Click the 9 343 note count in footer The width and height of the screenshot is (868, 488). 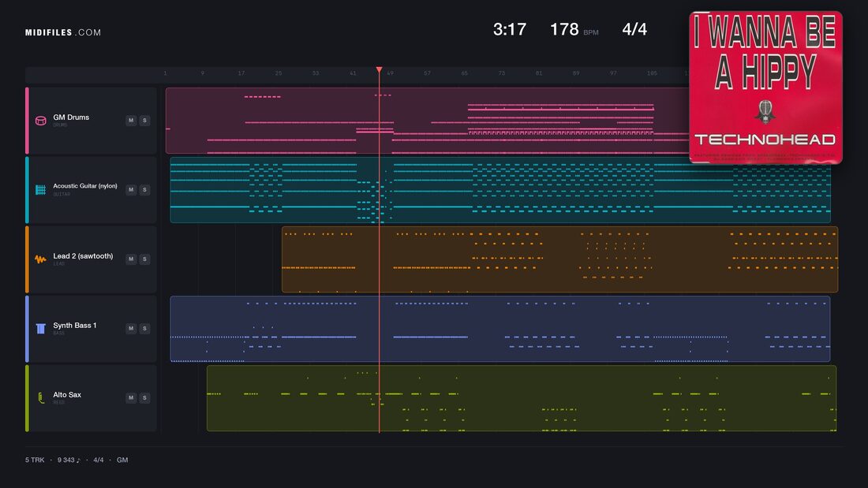(69, 460)
